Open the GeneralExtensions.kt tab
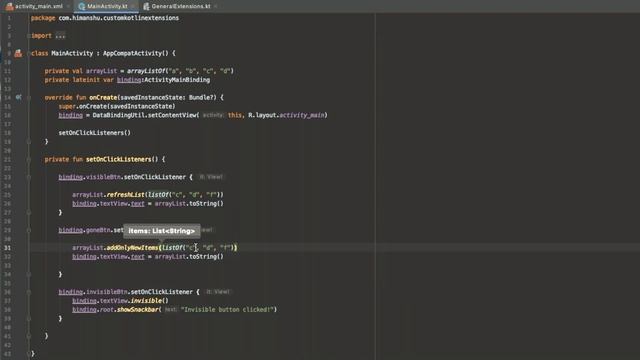 [181, 6]
